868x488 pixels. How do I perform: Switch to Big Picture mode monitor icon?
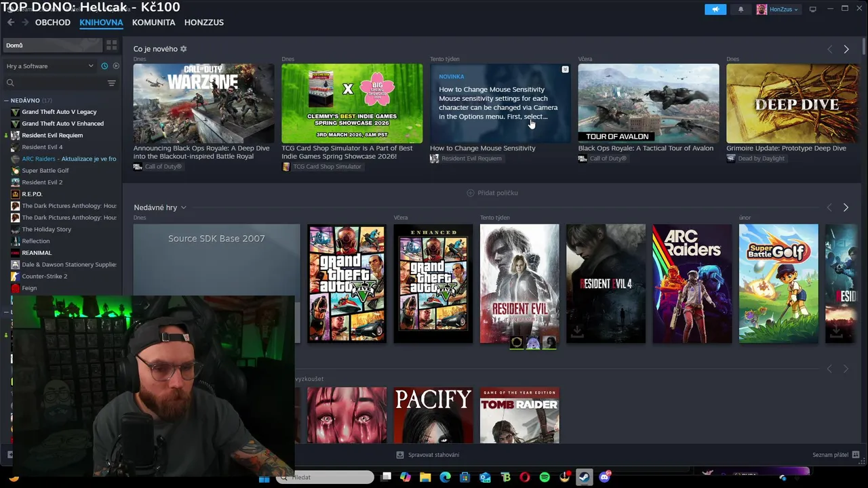pyautogui.click(x=812, y=9)
